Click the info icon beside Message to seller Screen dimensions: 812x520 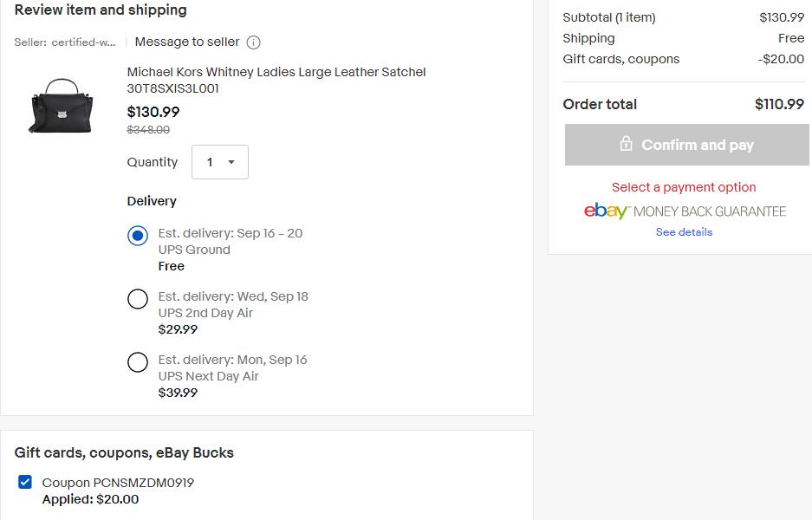pos(253,42)
